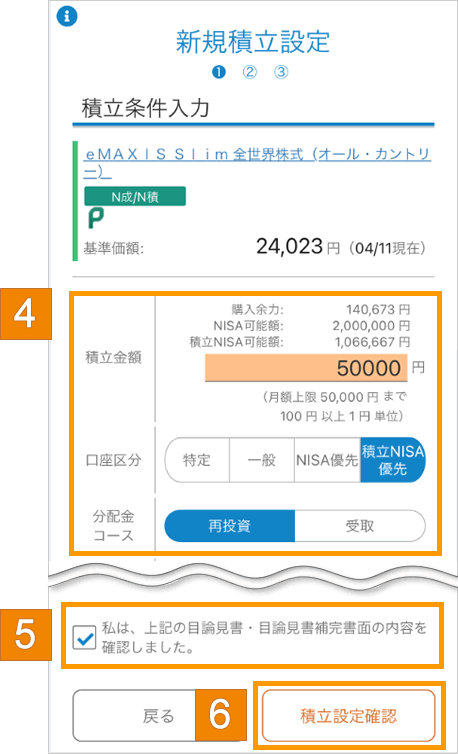
Task: Click the 積立設定確認 button
Action: (x=349, y=716)
